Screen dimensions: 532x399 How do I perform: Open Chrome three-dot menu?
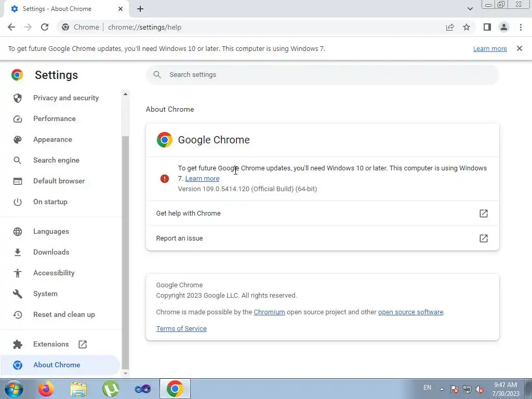tap(521, 27)
